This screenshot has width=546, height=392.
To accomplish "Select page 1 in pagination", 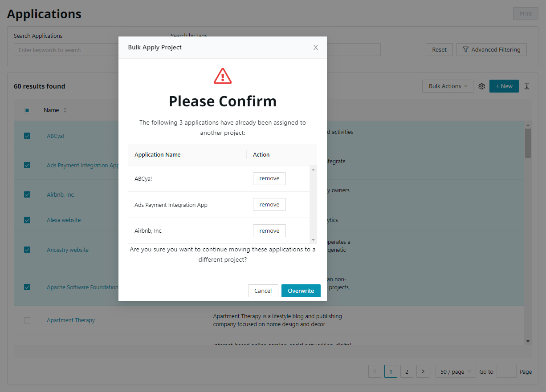I will pos(391,372).
